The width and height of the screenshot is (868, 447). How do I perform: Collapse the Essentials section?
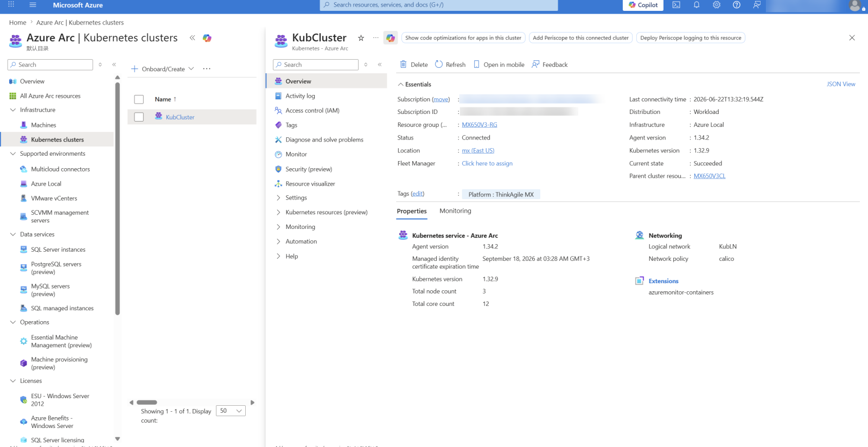pyautogui.click(x=414, y=85)
